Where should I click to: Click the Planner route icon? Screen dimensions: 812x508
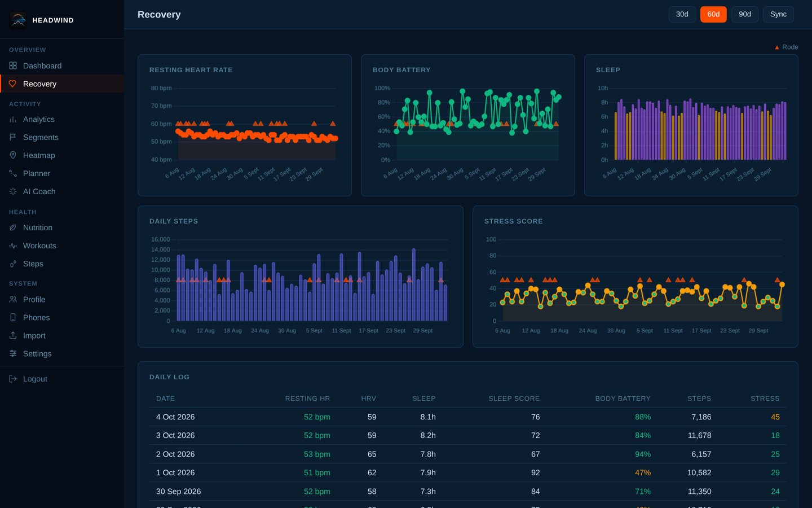[x=13, y=173]
